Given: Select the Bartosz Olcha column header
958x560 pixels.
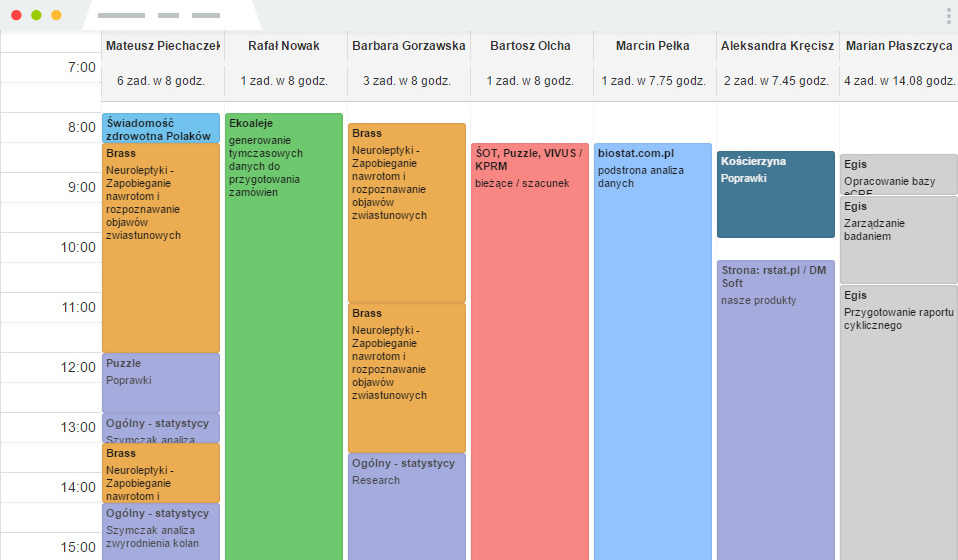Looking at the screenshot, I should pos(530,46).
